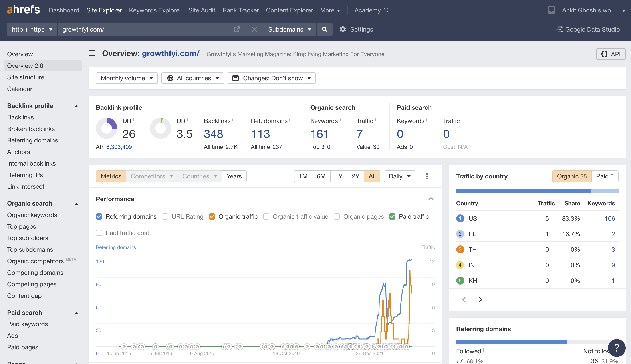
Task: Open the chart options three-dot menu
Action: (x=427, y=176)
